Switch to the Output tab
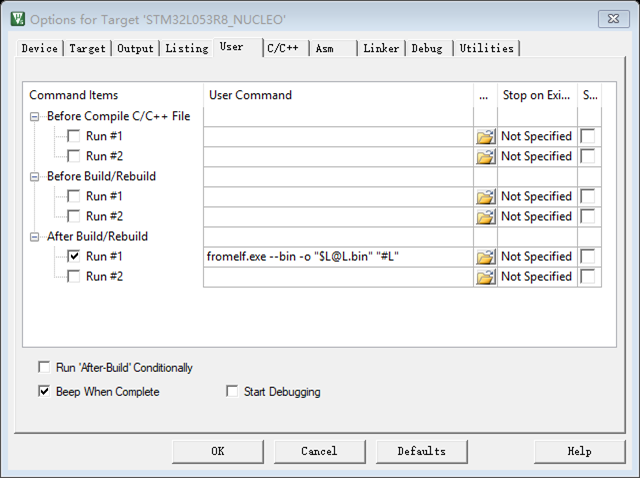 coord(136,49)
